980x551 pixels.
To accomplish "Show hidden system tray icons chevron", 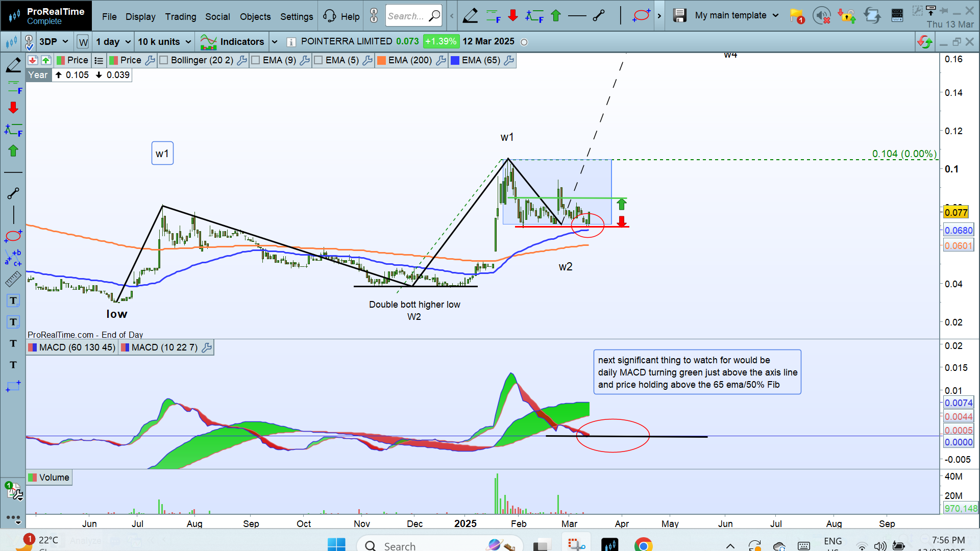I will tap(730, 546).
